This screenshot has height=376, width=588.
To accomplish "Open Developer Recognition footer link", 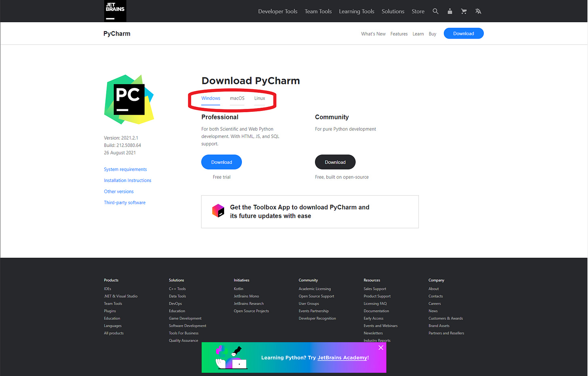I will 317,318.
